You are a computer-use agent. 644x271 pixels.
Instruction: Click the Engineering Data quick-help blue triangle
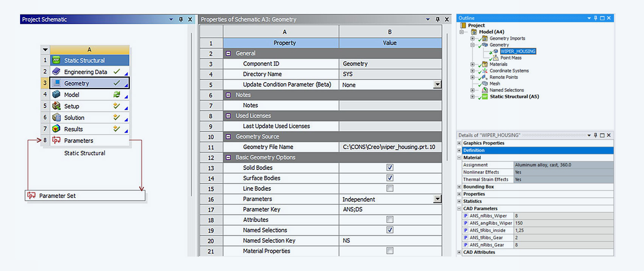tap(126, 74)
